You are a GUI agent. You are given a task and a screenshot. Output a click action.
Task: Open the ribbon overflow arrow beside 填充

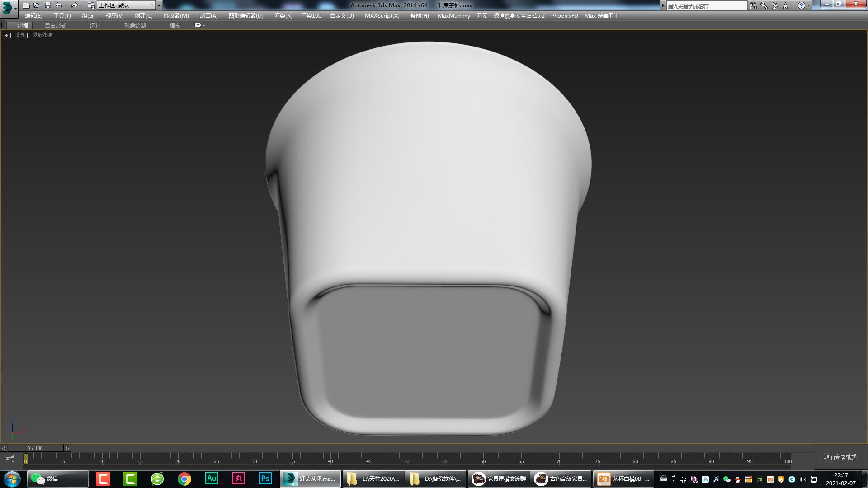click(204, 25)
